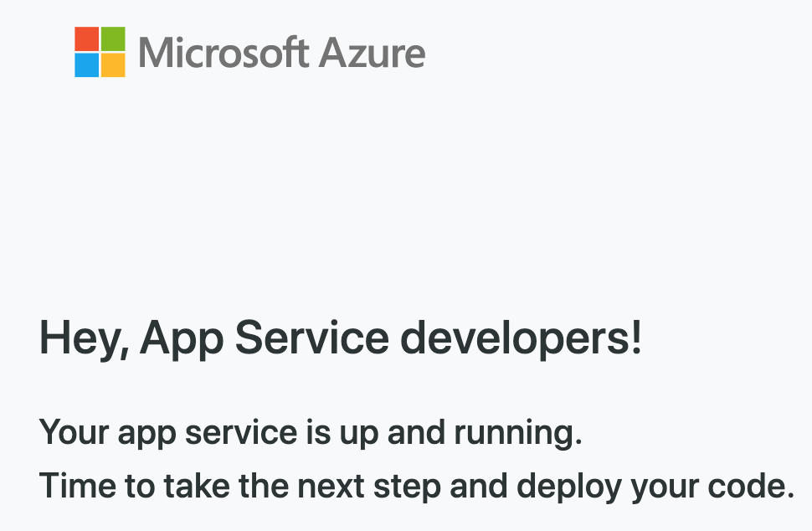
Task: Click the blue square of the logo
Action: click(87, 65)
